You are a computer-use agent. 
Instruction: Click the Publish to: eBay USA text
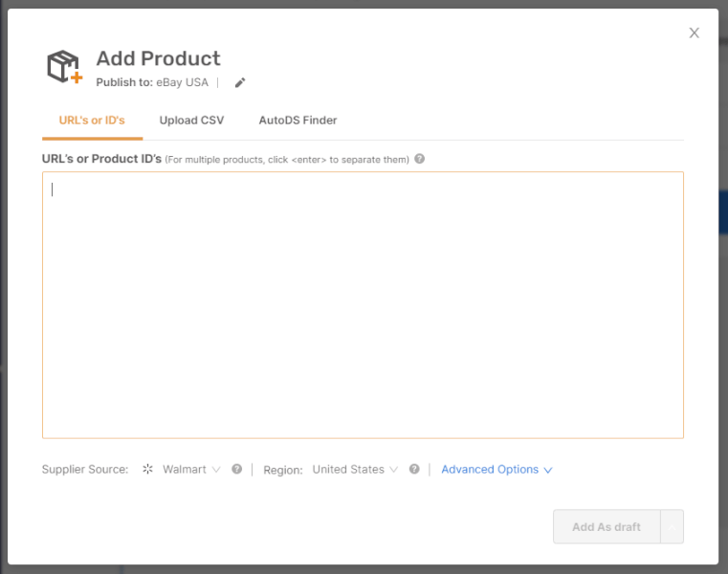[152, 82]
